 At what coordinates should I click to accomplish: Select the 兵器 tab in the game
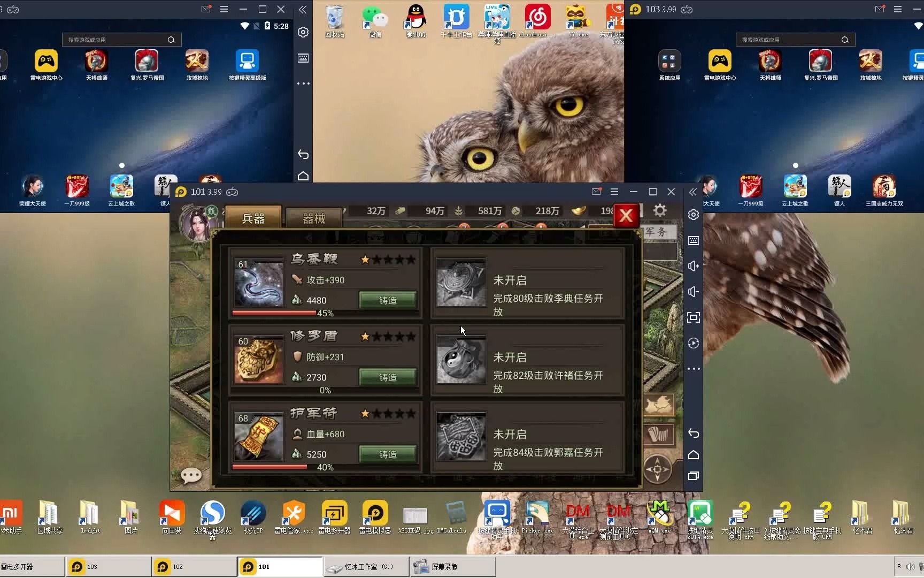click(x=253, y=218)
